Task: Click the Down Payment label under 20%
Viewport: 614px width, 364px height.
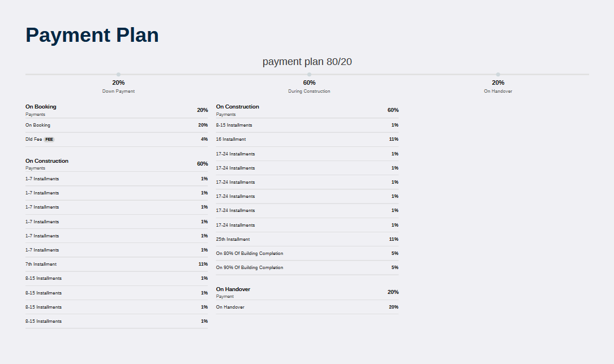Action: [x=118, y=91]
